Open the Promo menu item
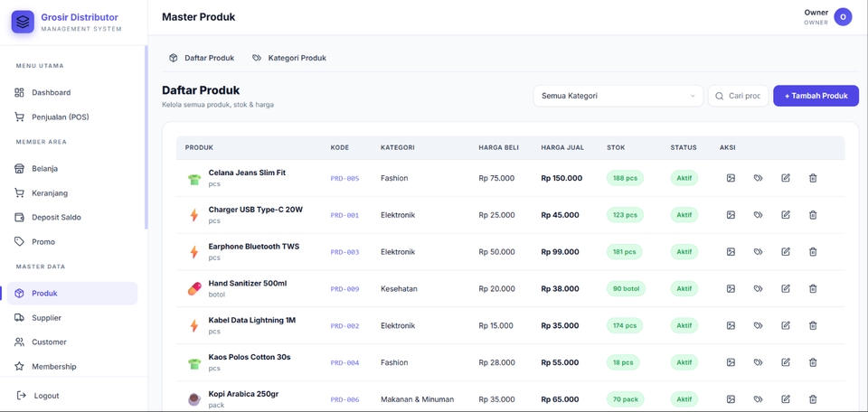The height and width of the screenshot is (412, 868). tap(72, 241)
